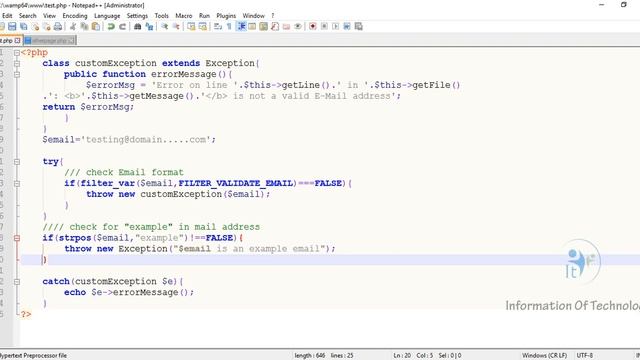
Task: Click the Close document toolbar icon
Action: click(x=36, y=27)
